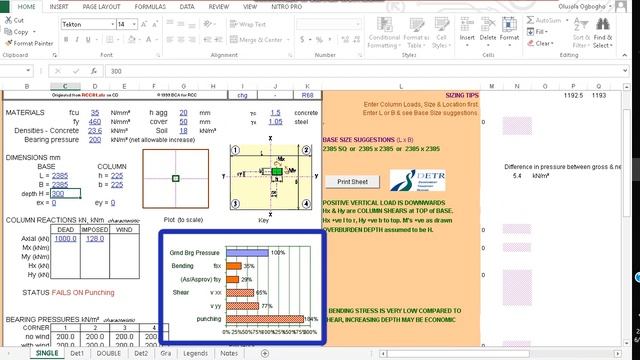
Task: Decrease font size with smaller A icon
Action: pos(155,24)
